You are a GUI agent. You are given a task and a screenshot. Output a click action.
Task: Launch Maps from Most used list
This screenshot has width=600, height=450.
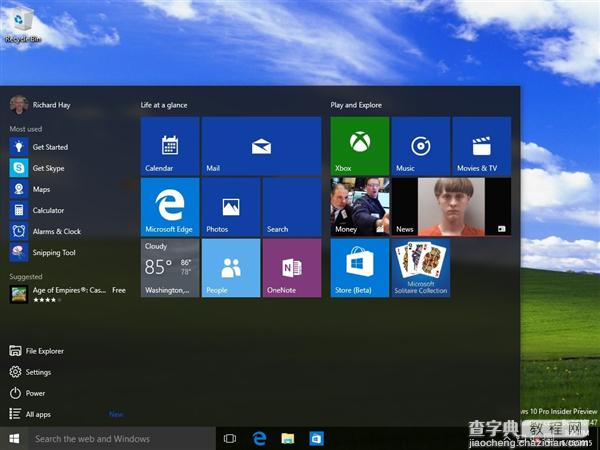tap(69, 189)
